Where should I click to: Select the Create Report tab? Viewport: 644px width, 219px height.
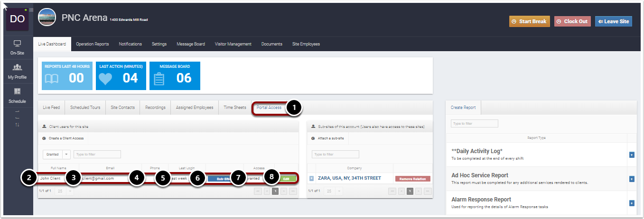pyautogui.click(x=463, y=108)
